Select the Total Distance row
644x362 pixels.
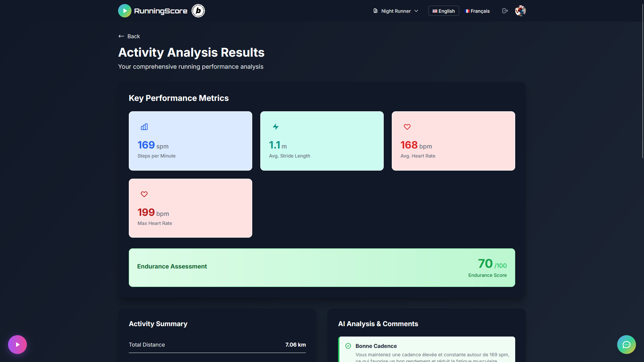[217, 345]
